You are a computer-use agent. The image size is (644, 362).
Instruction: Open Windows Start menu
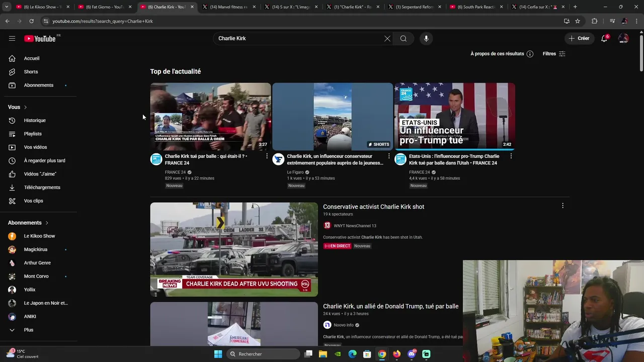218,354
